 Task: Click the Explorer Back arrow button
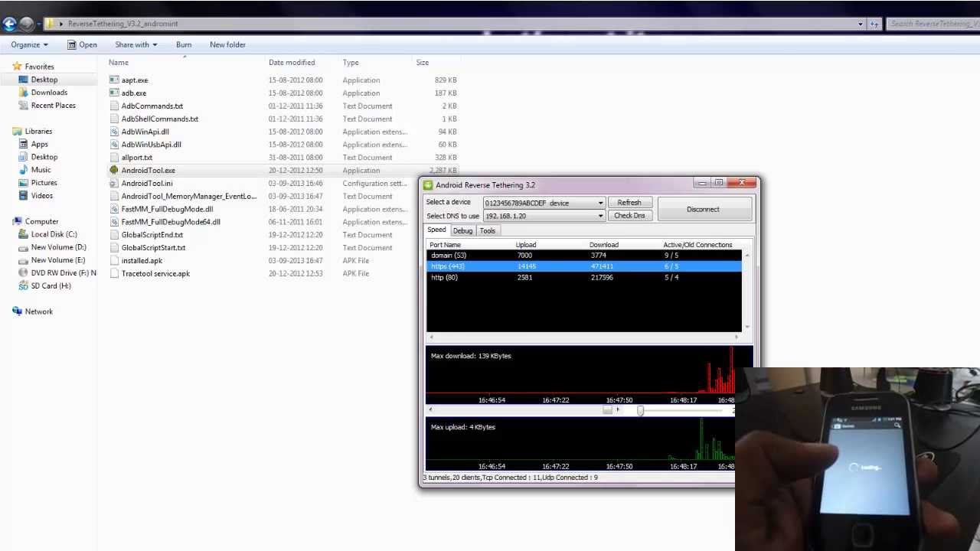9,24
